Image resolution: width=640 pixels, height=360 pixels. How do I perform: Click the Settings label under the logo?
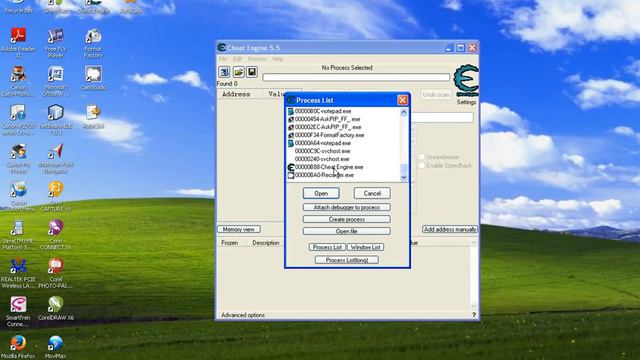pos(467,102)
